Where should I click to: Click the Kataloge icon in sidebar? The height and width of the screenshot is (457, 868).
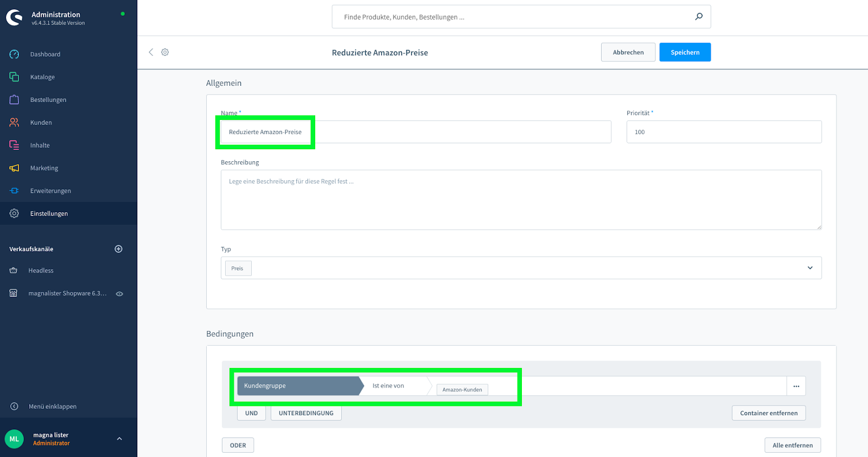(14, 77)
